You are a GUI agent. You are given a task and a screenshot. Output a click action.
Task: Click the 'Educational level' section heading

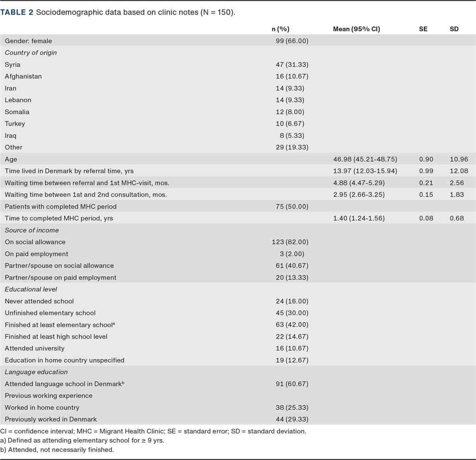click(x=31, y=289)
